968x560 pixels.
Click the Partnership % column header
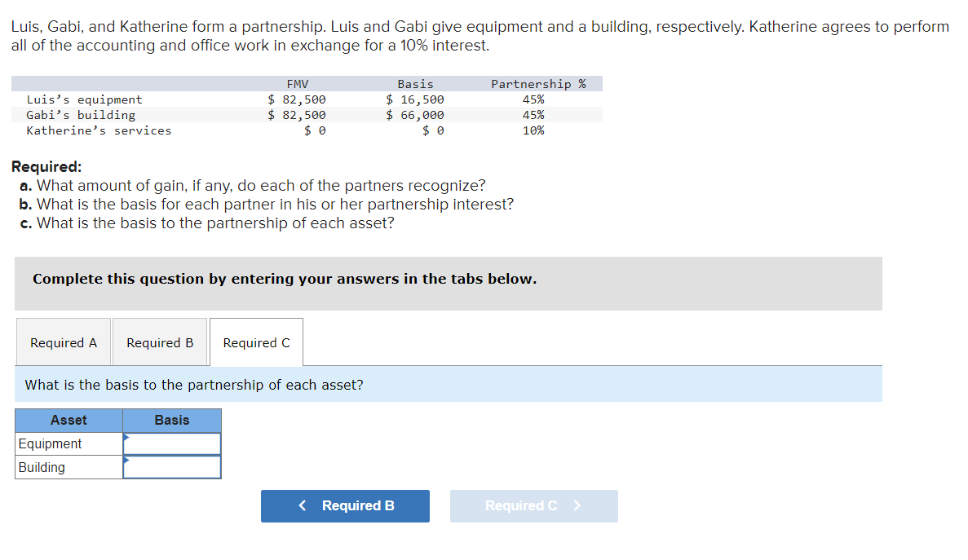(533, 83)
